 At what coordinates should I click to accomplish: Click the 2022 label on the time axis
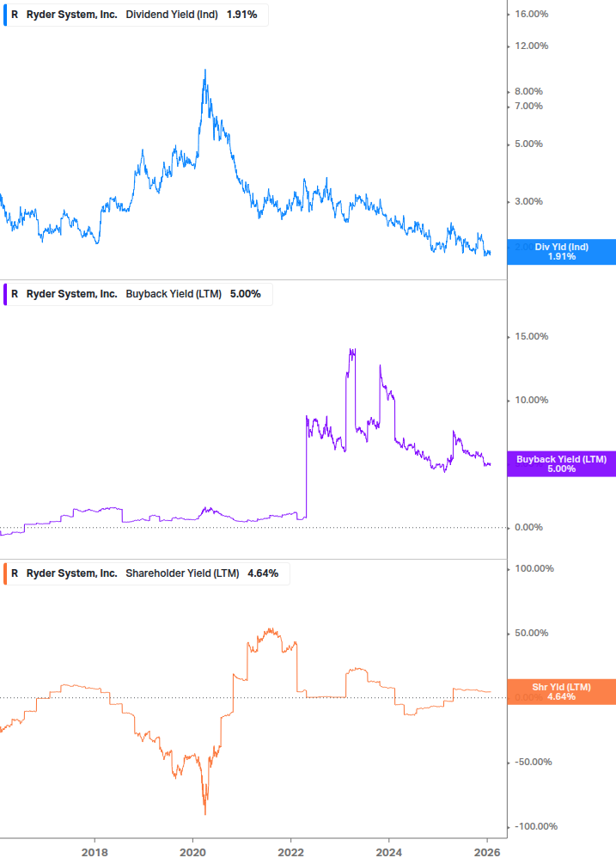click(x=290, y=853)
